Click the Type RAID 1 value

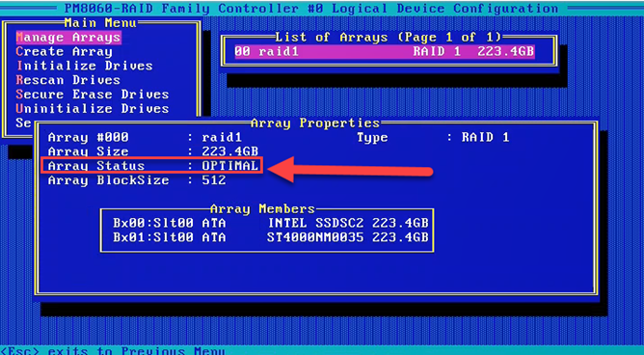point(486,137)
